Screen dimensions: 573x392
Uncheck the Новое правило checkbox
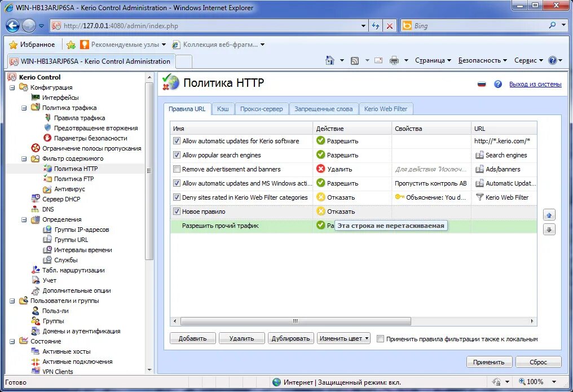click(x=177, y=211)
